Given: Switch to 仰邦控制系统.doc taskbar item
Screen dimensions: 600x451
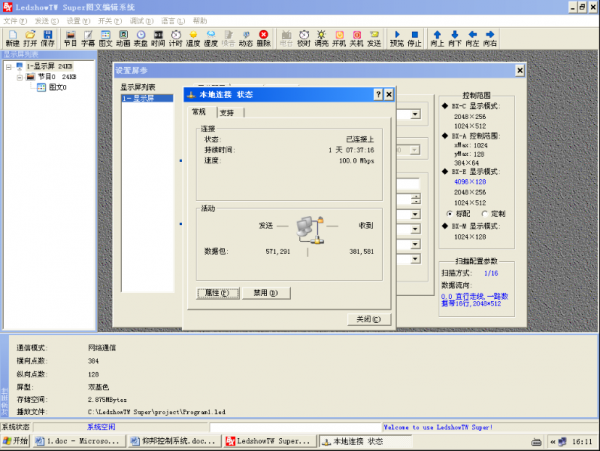Looking at the screenshot, I should (174, 441).
